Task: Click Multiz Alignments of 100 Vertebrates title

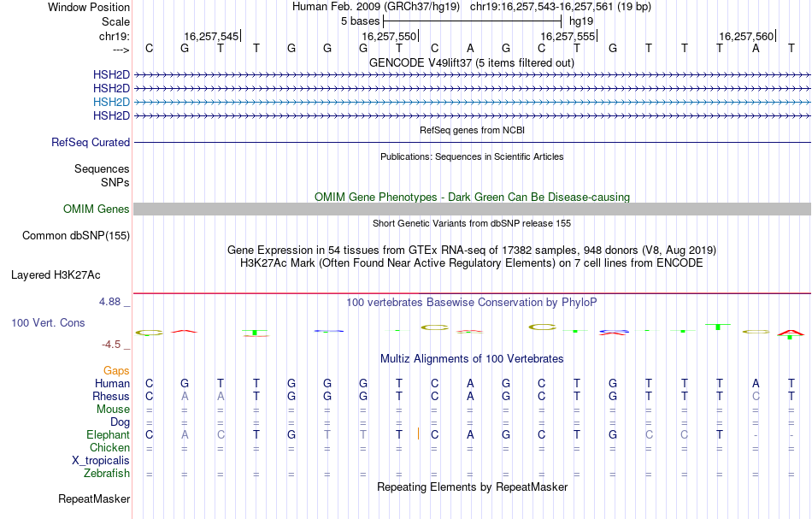Action: click(x=472, y=359)
